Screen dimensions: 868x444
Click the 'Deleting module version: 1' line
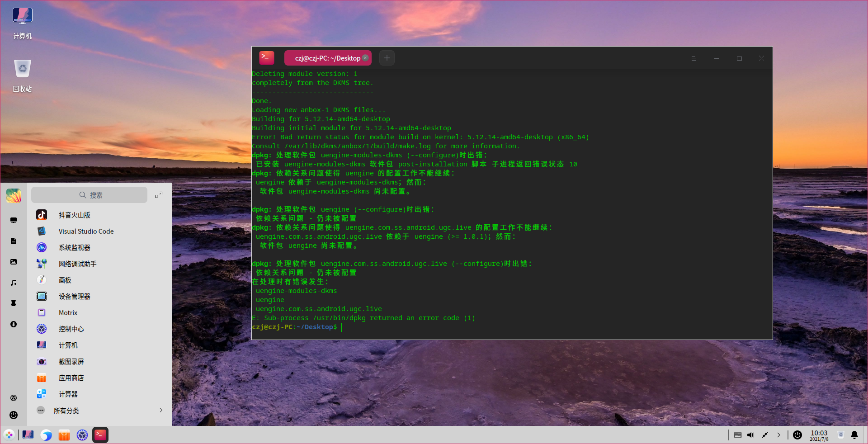coord(305,74)
